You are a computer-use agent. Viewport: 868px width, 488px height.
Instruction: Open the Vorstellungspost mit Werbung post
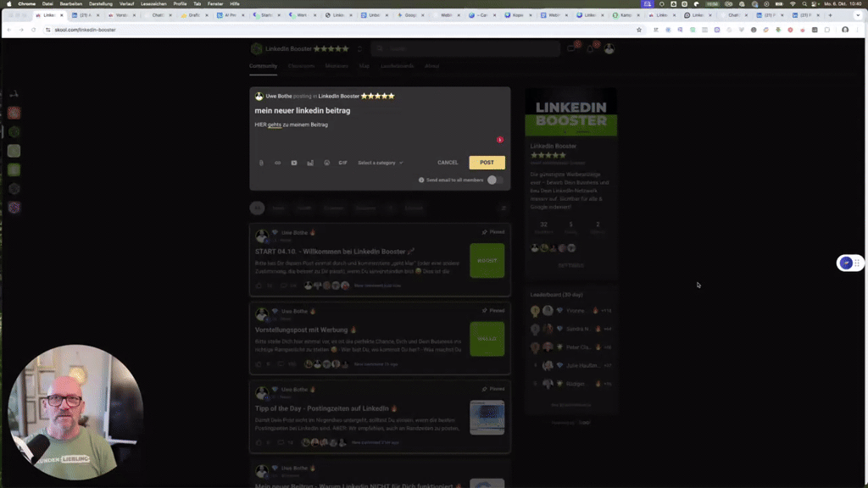(301, 330)
